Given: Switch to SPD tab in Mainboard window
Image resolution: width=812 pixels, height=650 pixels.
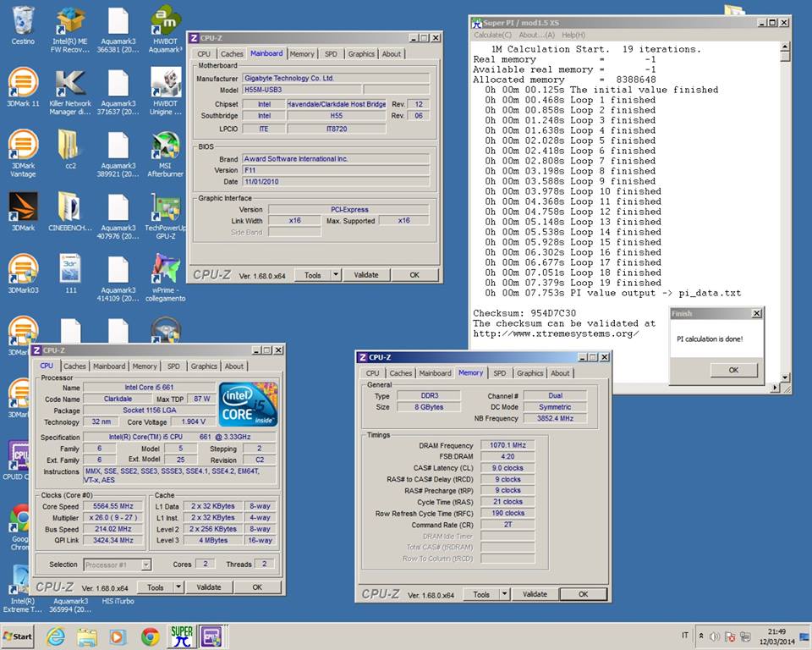Looking at the screenshot, I should 331,54.
